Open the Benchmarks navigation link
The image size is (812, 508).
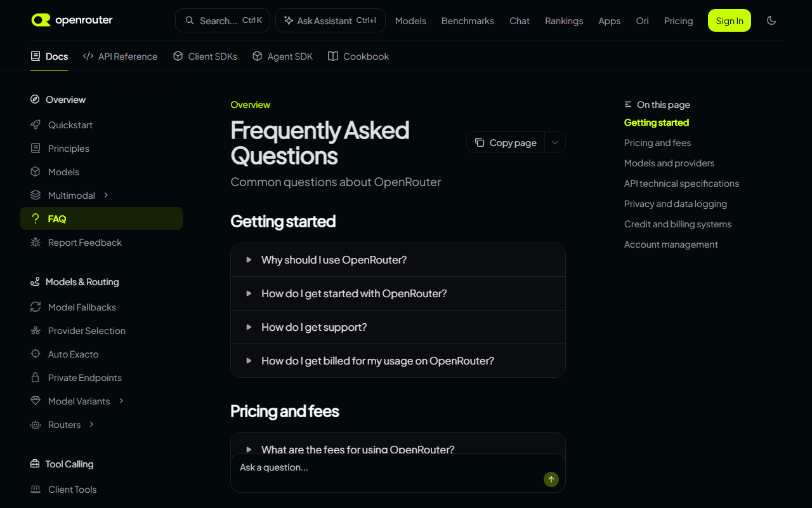[468, 21]
